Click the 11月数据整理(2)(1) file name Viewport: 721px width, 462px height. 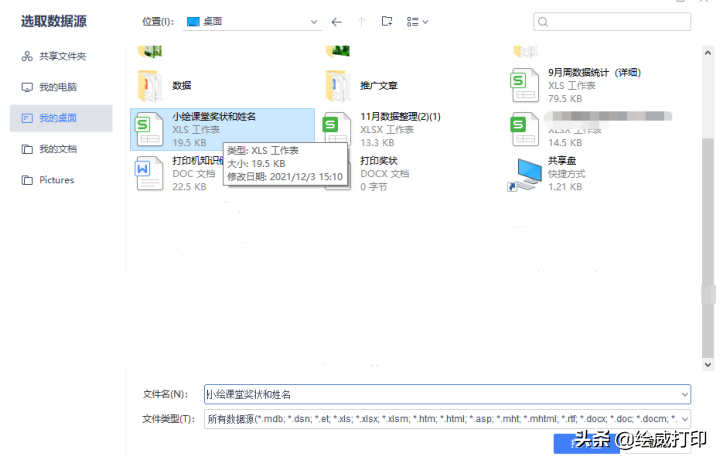pos(400,116)
